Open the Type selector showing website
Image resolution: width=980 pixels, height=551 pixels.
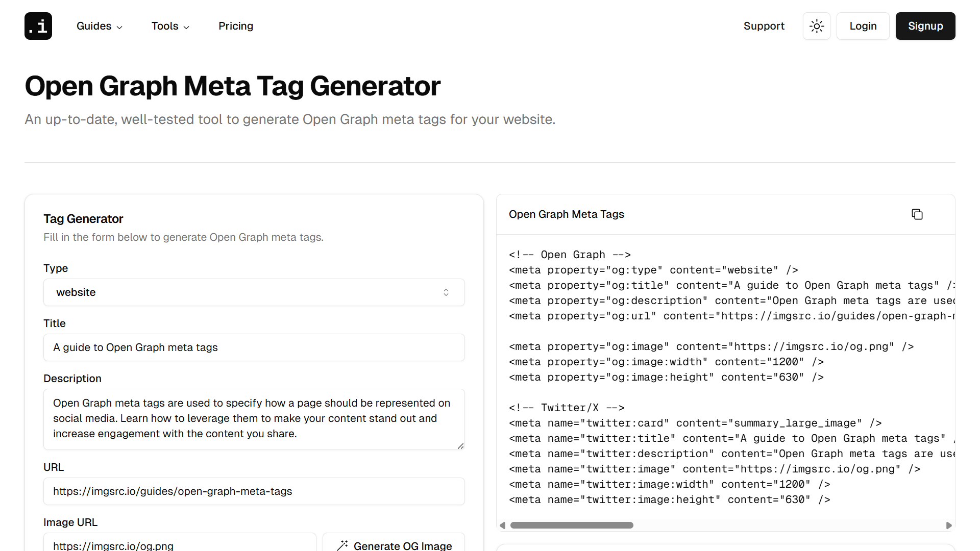(254, 292)
